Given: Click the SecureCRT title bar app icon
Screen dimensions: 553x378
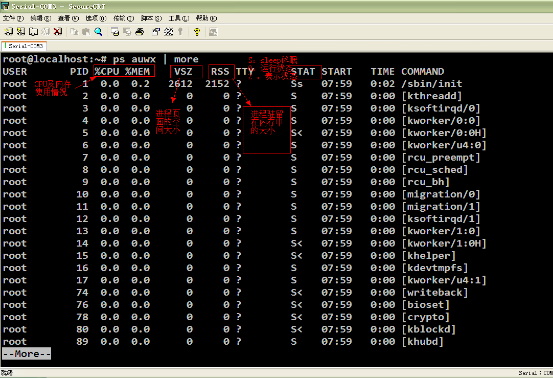Looking at the screenshot, I should point(5,6).
